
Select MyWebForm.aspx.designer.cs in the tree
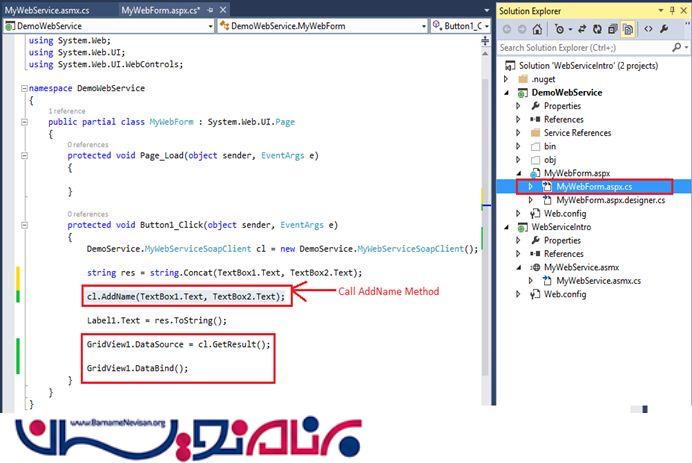point(610,200)
